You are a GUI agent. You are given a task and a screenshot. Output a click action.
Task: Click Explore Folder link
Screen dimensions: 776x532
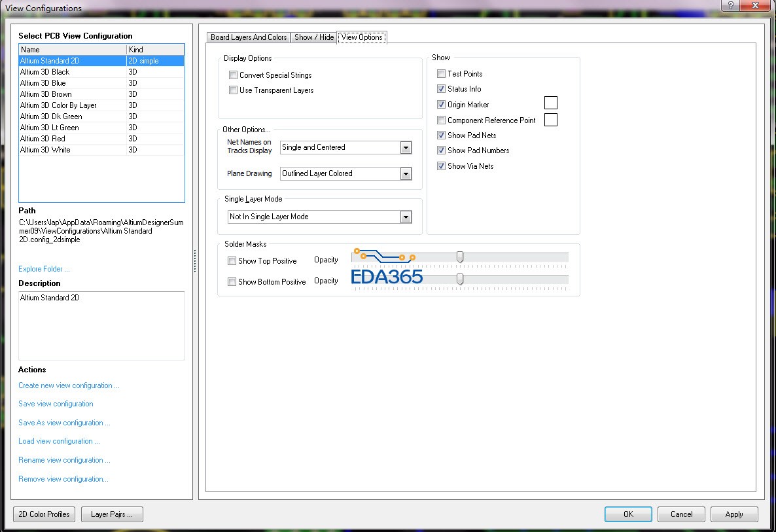(44, 269)
